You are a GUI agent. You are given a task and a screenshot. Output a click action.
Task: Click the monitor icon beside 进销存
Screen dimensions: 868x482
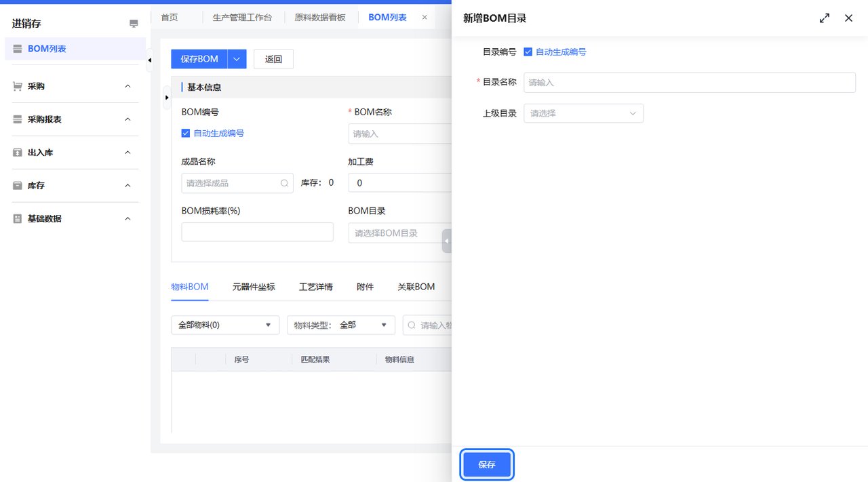coord(134,24)
